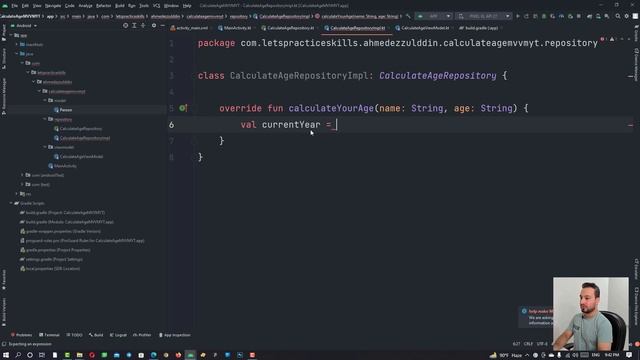This screenshot has height=360, width=640.
Task: Open Android Studio taskbar icon
Action: (190, 355)
